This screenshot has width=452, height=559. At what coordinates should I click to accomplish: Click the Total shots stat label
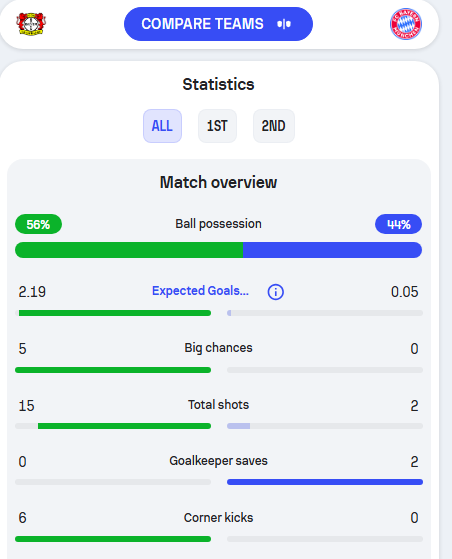pos(218,405)
